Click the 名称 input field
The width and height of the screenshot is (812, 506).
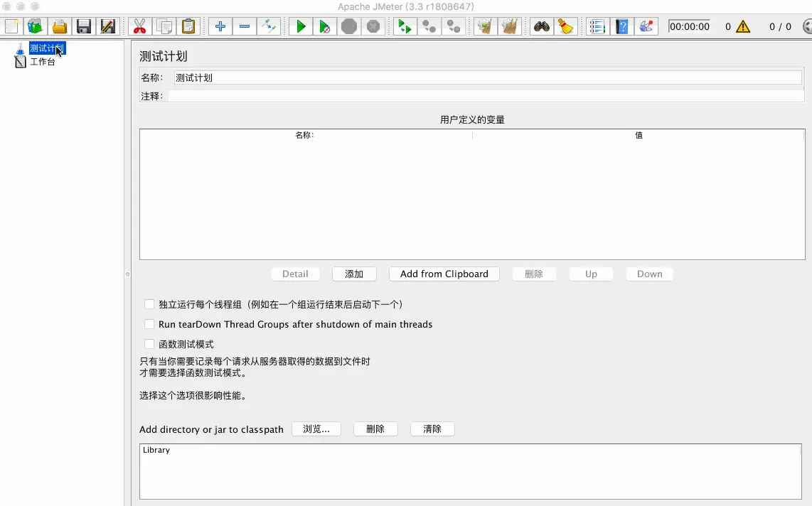tap(487, 77)
